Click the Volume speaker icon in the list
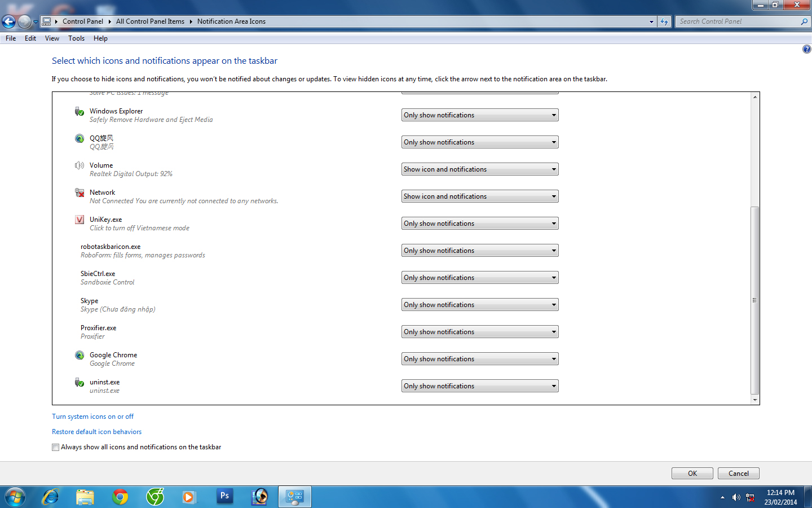 (80, 165)
